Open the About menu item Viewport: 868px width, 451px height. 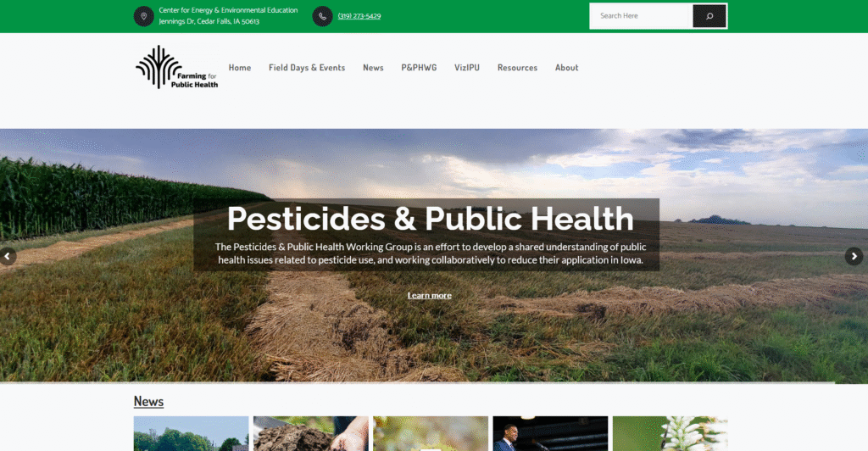click(x=566, y=68)
